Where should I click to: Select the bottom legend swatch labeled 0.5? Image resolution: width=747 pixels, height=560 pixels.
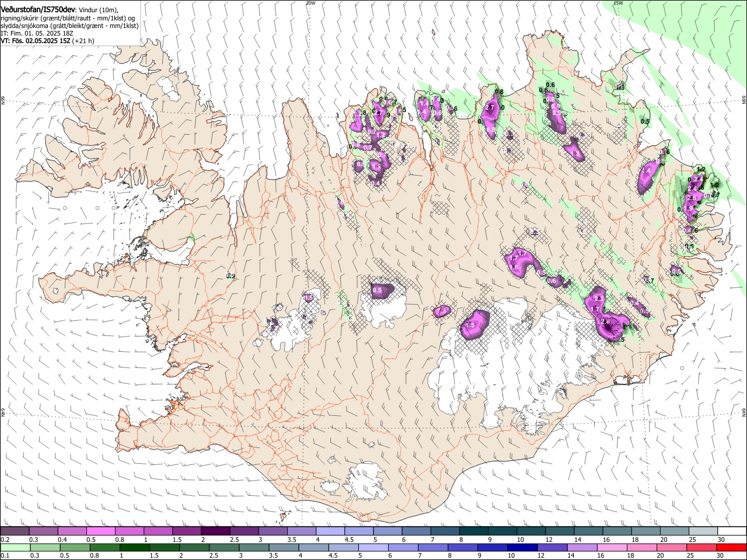click(x=75, y=548)
